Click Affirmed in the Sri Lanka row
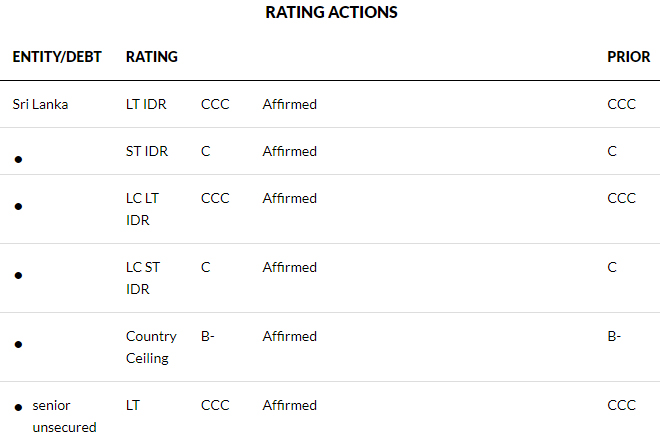 click(x=289, y=104)
